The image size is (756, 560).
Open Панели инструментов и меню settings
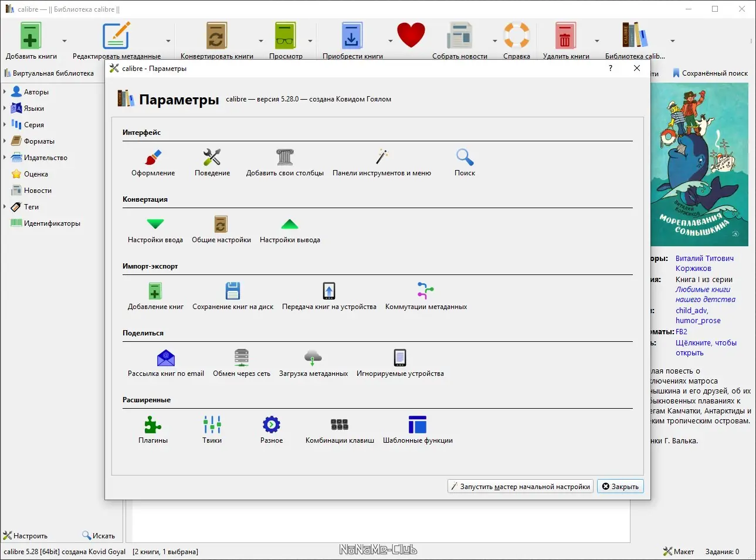[382, 162]
